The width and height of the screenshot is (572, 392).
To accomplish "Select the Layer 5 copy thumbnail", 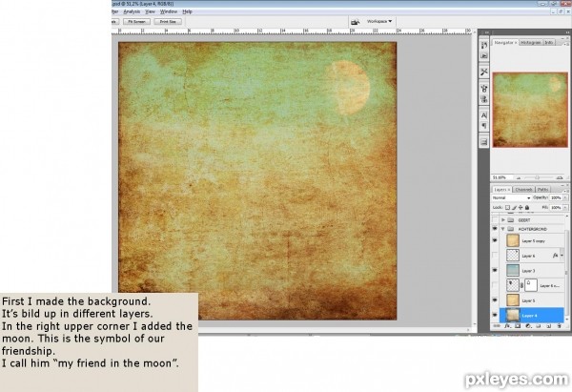I will pyautogui.click(x=513, y=240).
